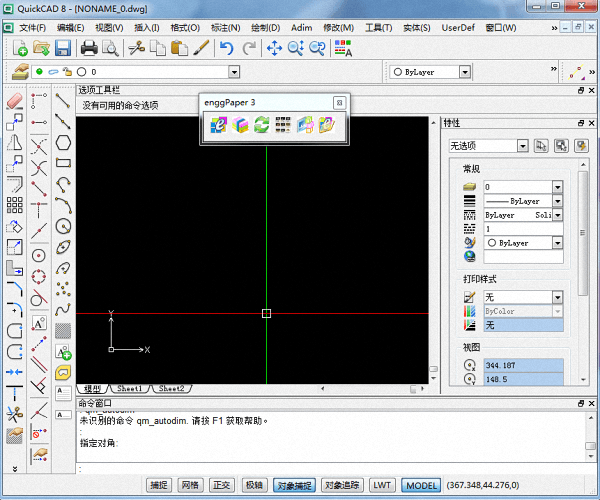Click the Zoom realtime magnifier icon

pyautogui.click(x=296, y=48)
